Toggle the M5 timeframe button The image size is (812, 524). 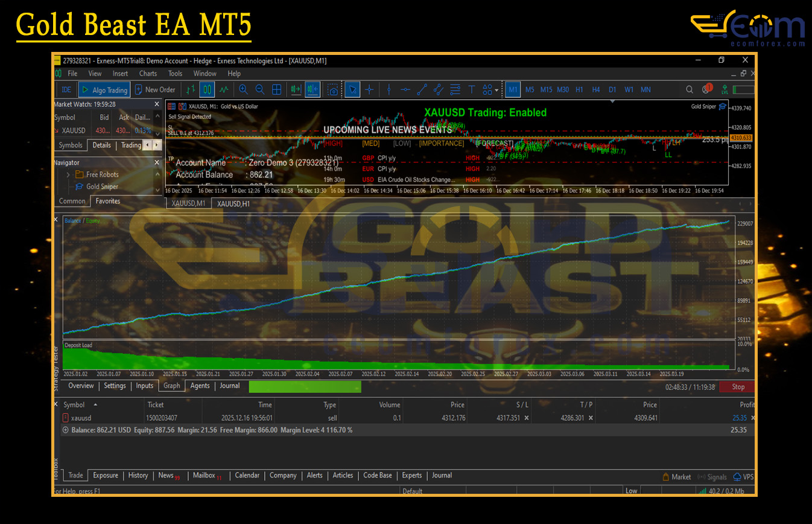click(x=530, y=90)
